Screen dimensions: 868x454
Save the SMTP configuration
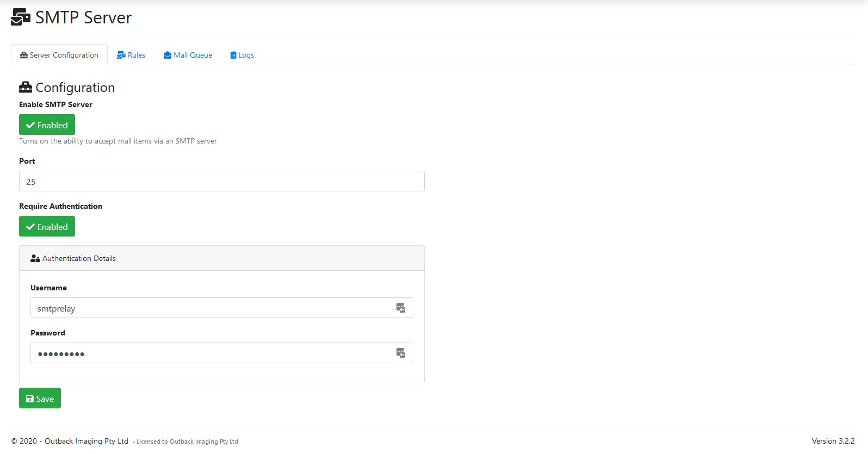(x=40, y=398)
